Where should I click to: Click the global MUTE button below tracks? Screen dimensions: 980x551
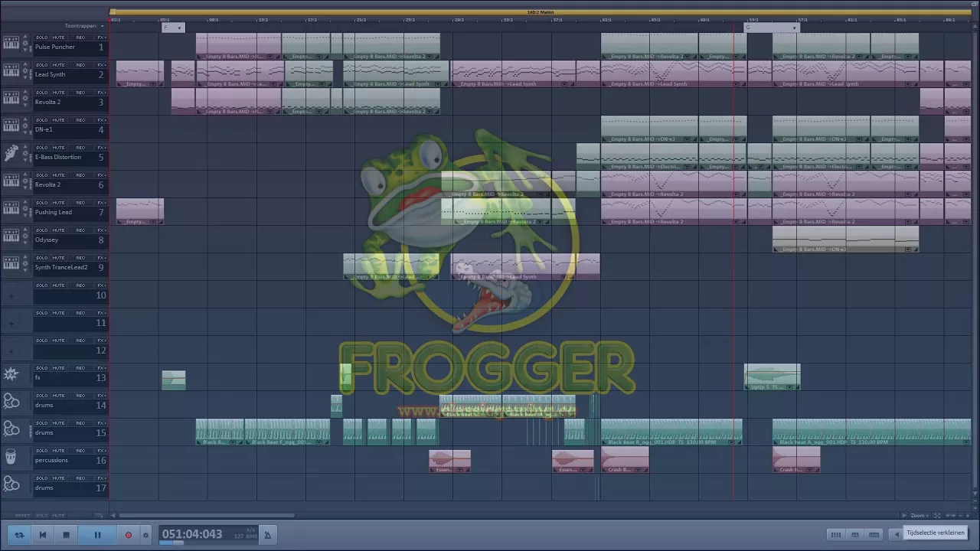pos(59,516)
